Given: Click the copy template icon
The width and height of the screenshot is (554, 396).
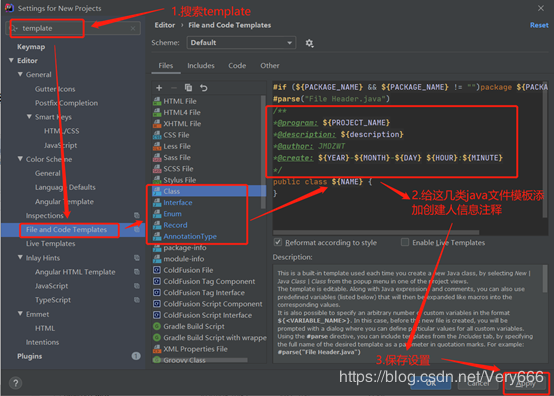Looking at the screenshot, I should (x=188, y=88).
